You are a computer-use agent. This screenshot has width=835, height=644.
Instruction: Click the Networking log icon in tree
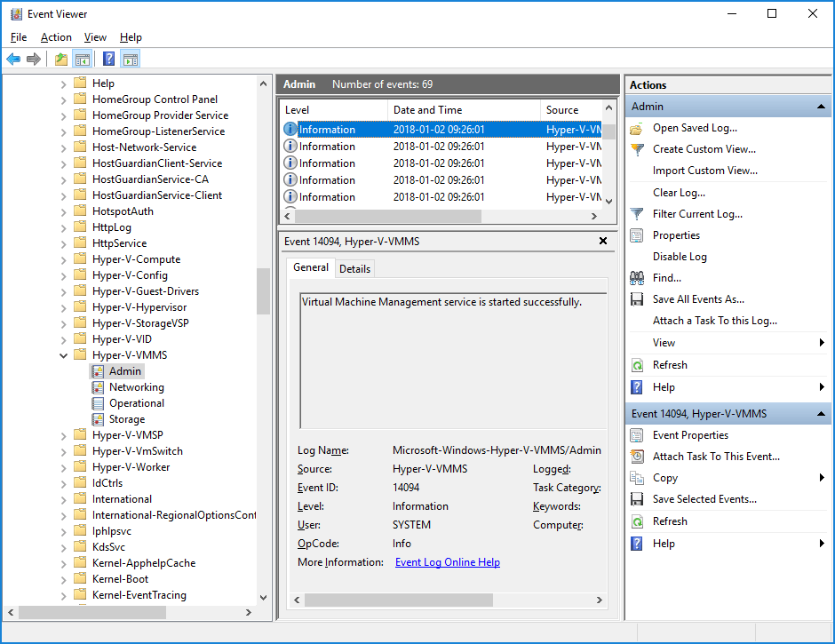pyautogui.click(x=98, y=387)
